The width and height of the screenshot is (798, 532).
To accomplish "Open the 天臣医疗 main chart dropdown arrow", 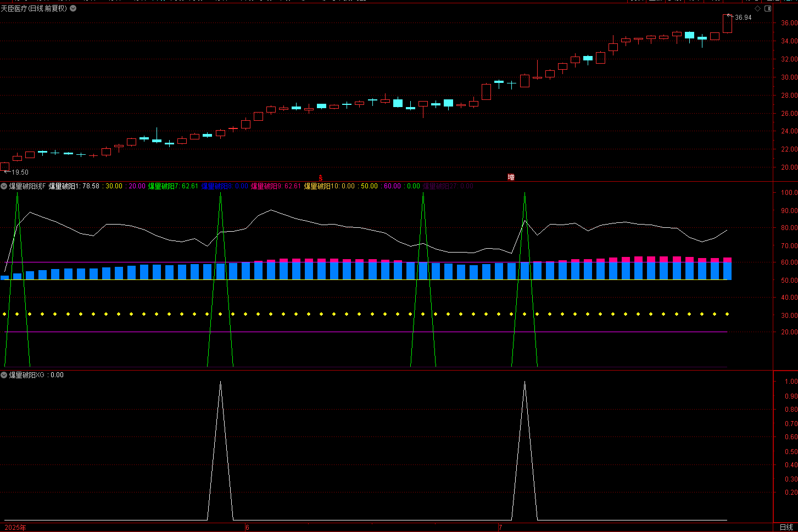I will click(x=73, y=8).
